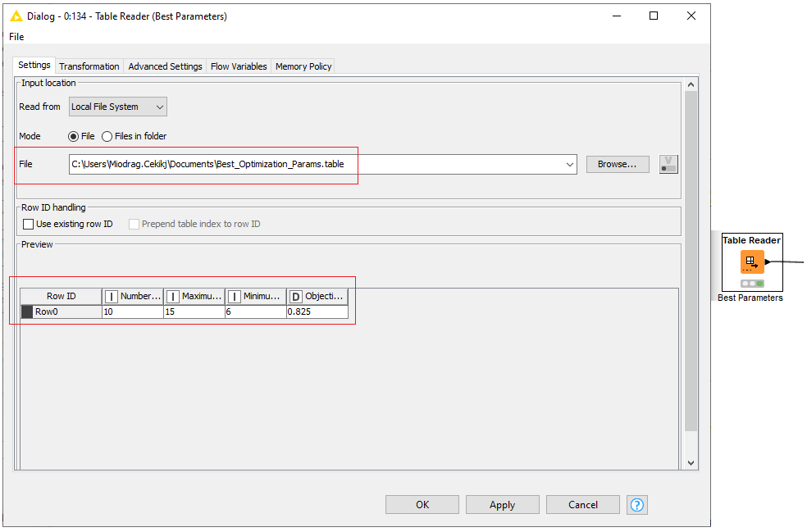Open the help question mark button
807x532 pixels.
click(x=636, y=505)
